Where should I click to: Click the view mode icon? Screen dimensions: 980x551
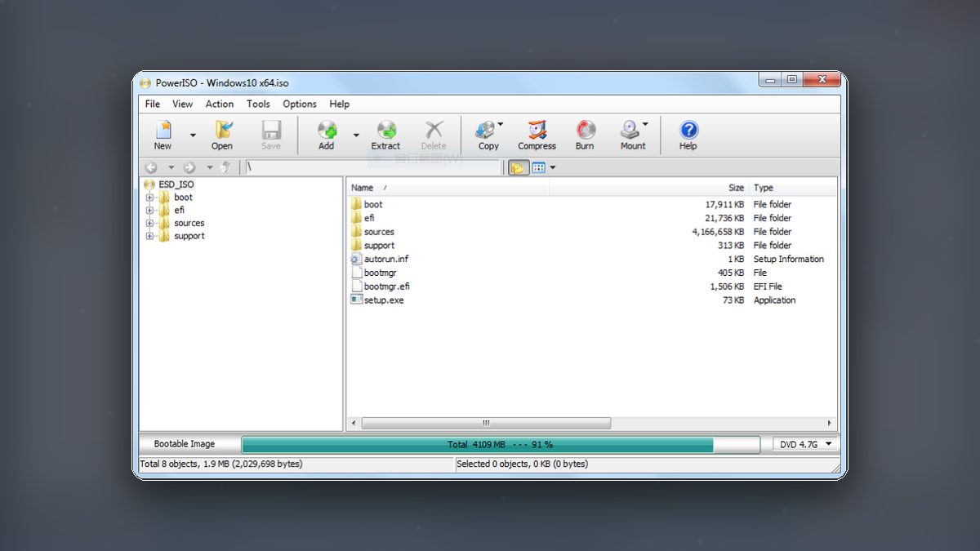click(539, 167)
